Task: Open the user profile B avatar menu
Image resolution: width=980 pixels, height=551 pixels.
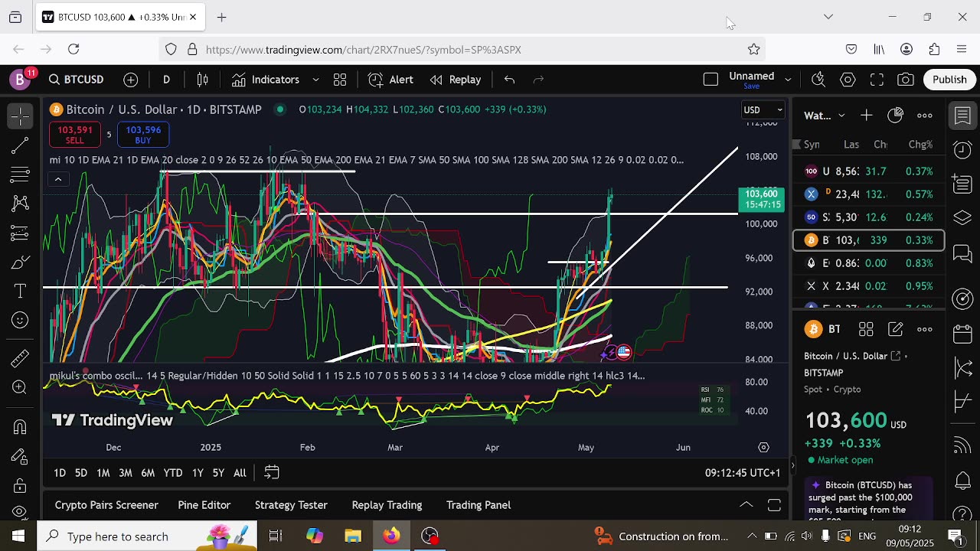Action: (21, 79)
